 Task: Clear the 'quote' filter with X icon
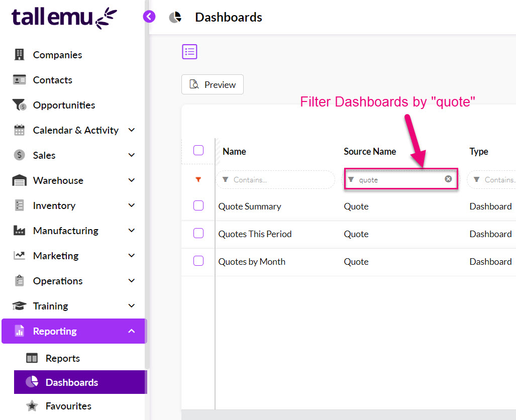(x=448, y=179)
